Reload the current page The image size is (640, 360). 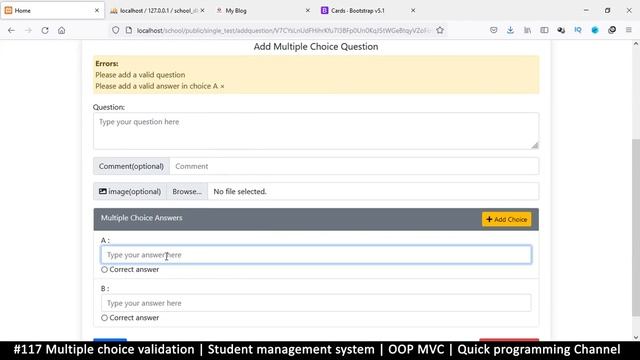coord(45,30)
